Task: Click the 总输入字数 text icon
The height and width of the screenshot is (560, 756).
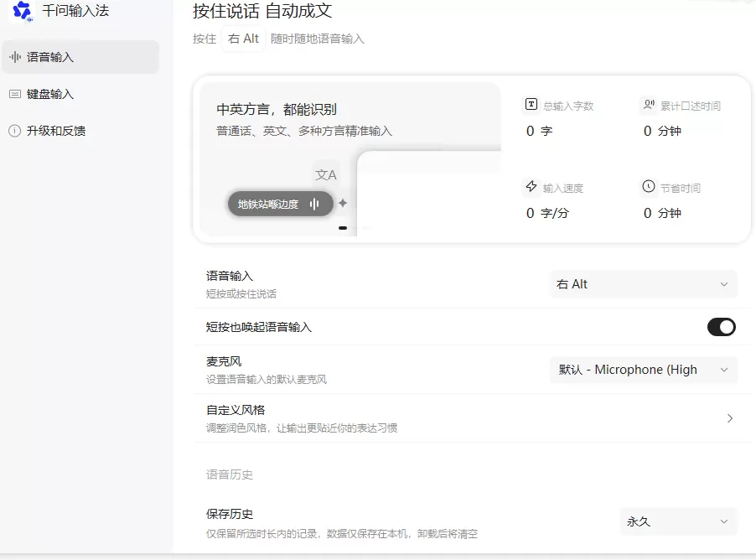Action: tap(531, 104)
